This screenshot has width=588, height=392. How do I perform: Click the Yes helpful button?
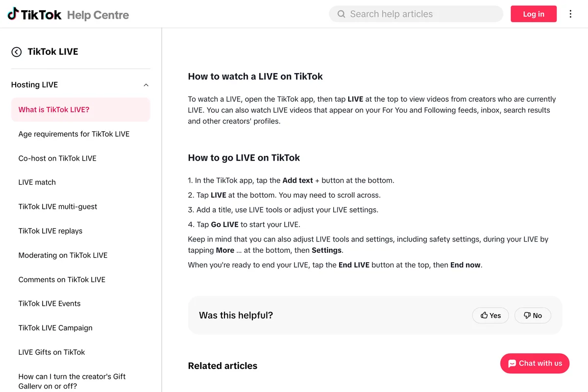[x=490, y=316]
